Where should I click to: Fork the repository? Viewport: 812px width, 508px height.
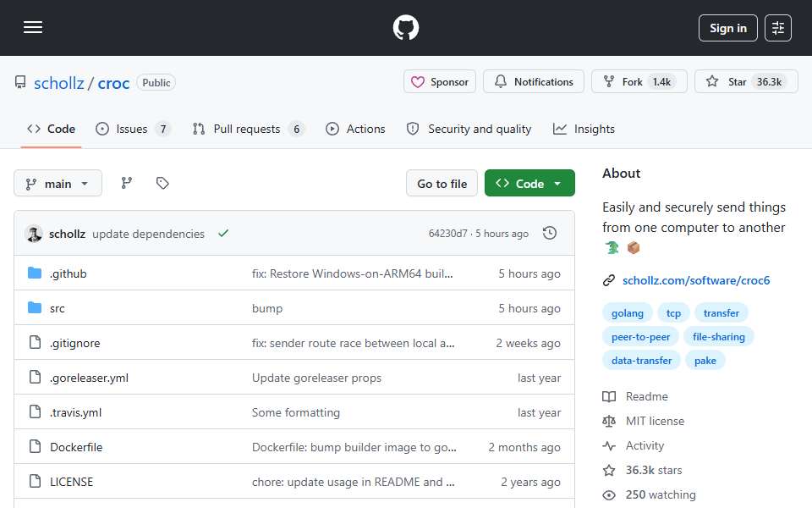(x=639, y=82)
